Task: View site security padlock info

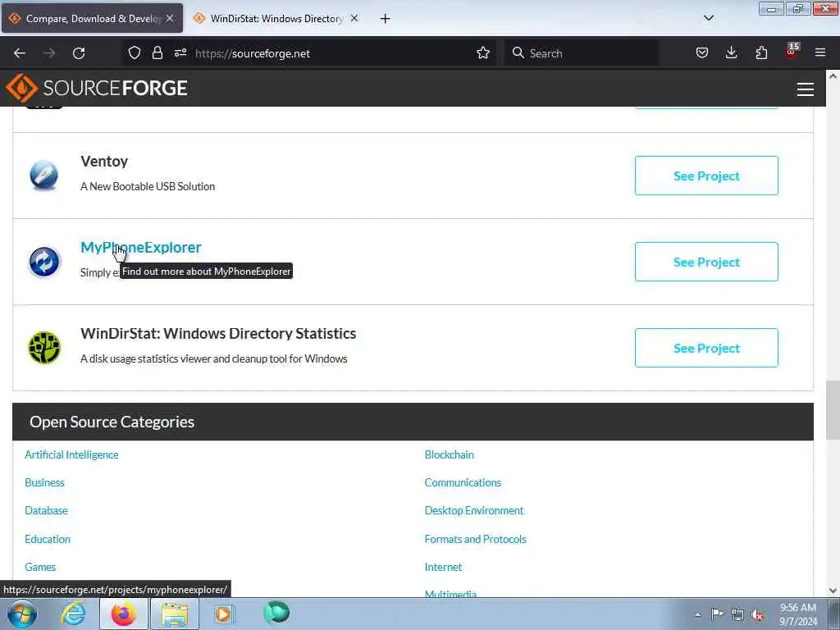Action: [157, 52]
